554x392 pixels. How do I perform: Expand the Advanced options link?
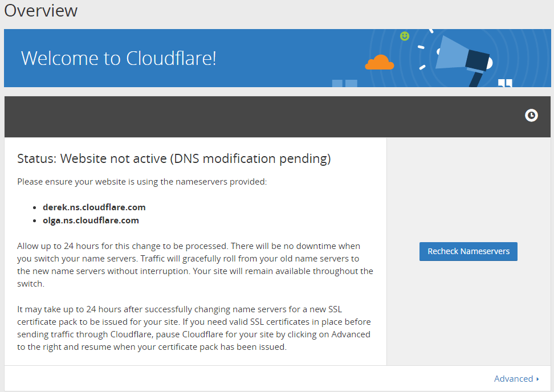pyautogui.click(x=516, y=378)
